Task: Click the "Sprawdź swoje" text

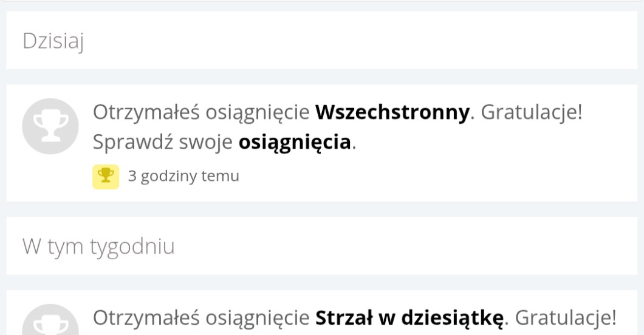Action: coord(163,143)
